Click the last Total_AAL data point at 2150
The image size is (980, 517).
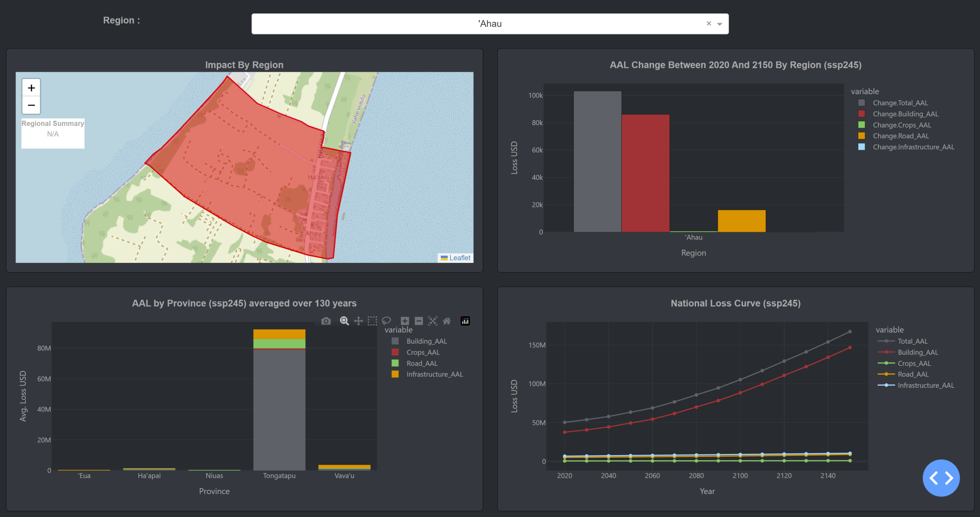point(850,332)
